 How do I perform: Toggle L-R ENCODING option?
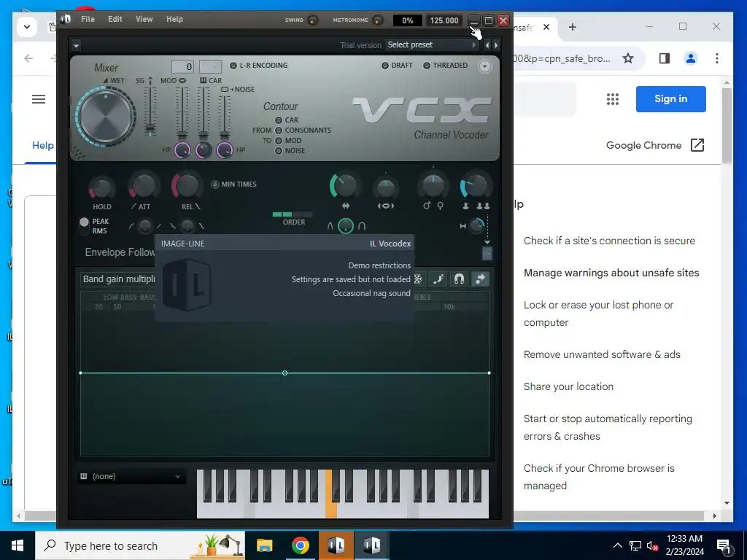click(x=259, y=65)
